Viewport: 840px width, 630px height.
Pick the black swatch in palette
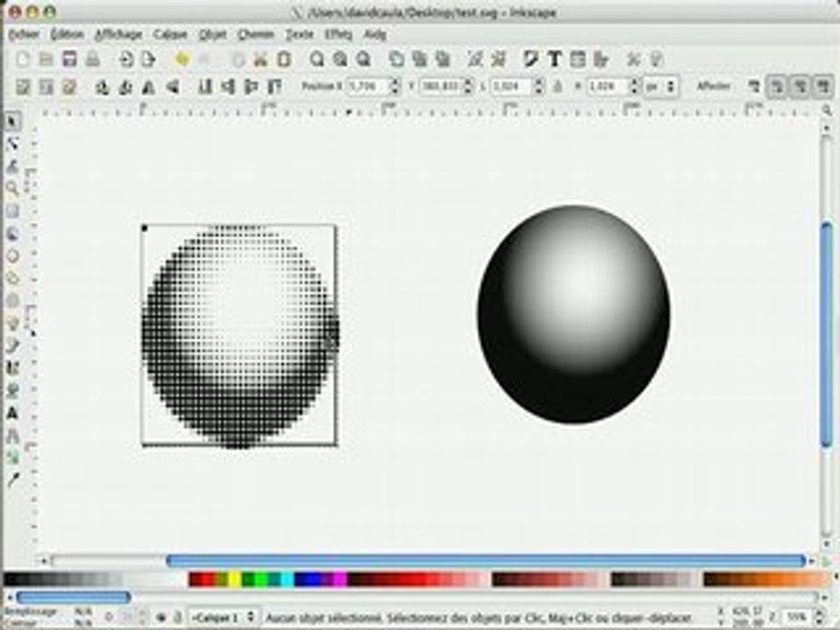(x=10, y=579)
